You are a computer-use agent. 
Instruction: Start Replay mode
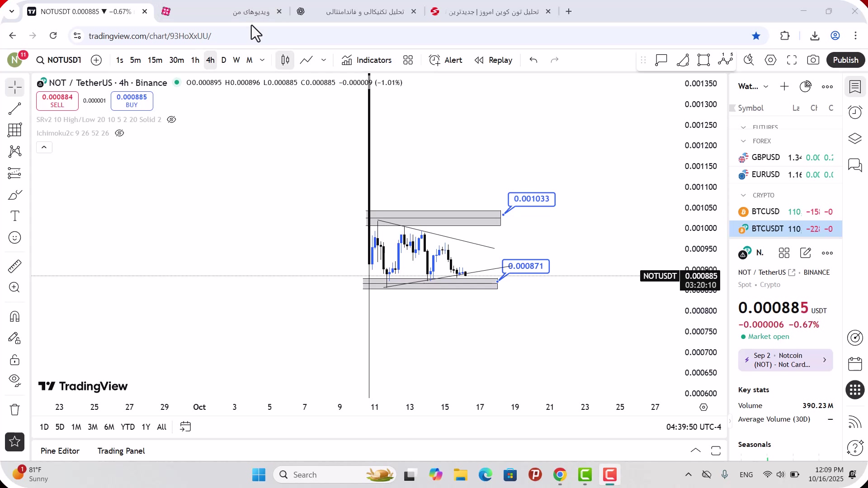coord(493,60)
